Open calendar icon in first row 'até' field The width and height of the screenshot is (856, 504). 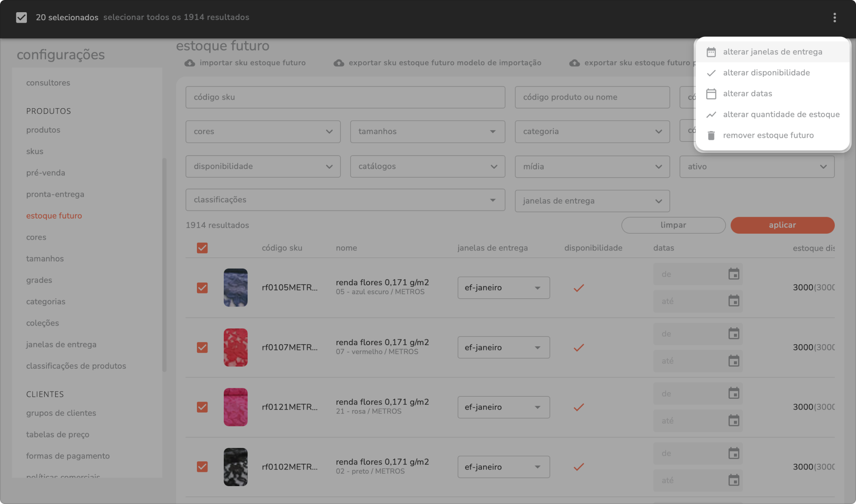point(734,301)
